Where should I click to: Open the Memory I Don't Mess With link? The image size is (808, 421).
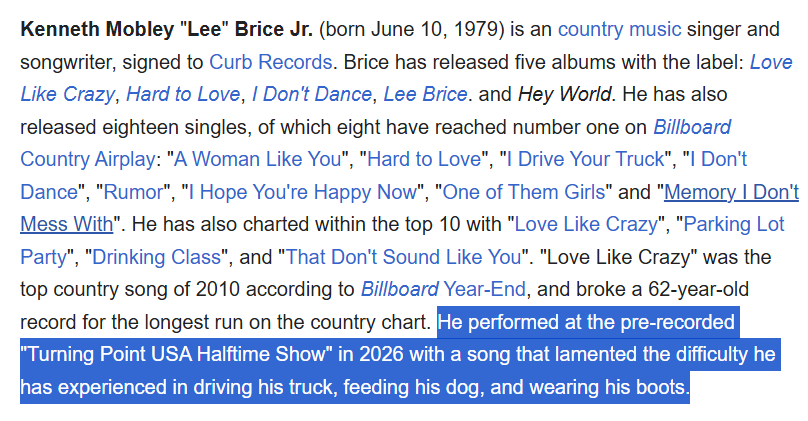tap(730, 192)
